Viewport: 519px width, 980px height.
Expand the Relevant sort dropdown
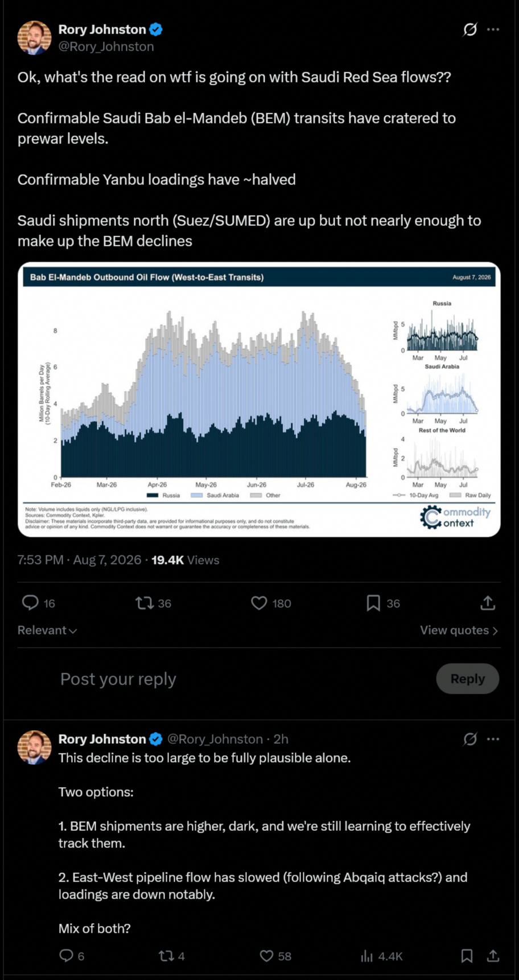47,630
